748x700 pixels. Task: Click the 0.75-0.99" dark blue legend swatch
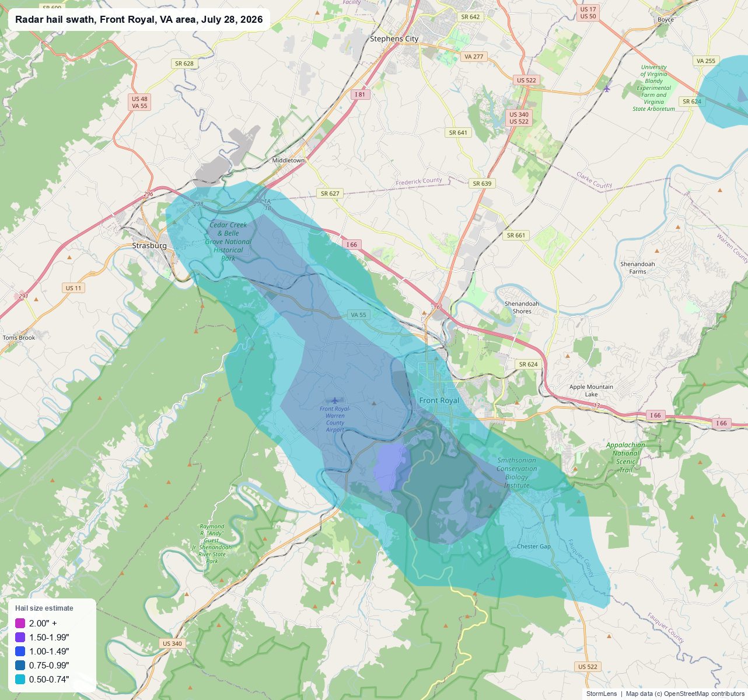click(20, 665)
